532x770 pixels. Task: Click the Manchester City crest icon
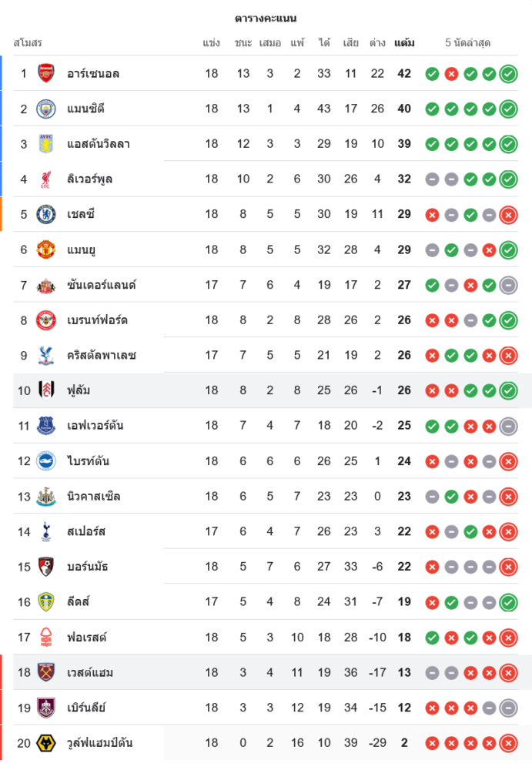click(x=46, y=109)
